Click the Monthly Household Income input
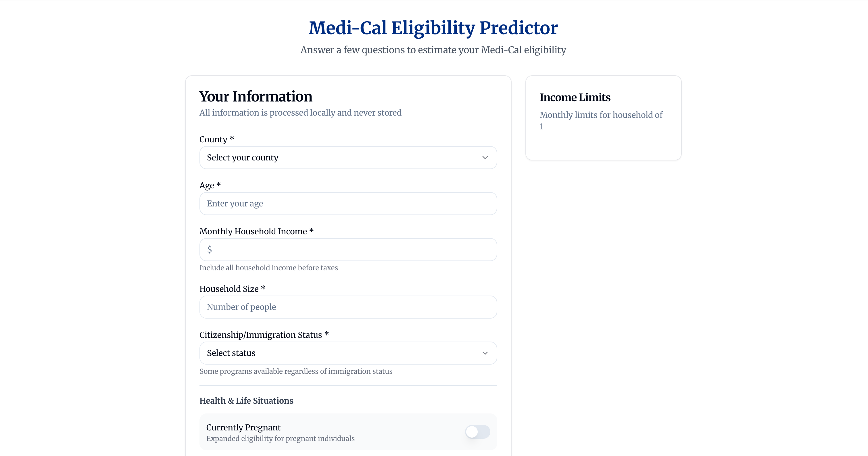Image resolution: width=868 pixels, height=456 pixels. point(348,249)
